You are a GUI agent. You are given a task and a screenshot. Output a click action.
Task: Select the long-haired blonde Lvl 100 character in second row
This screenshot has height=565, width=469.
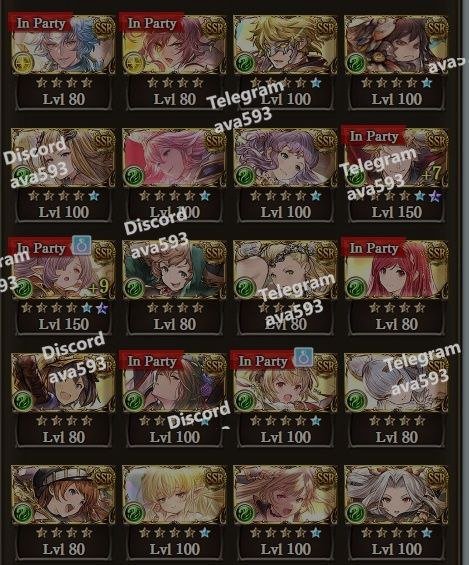click(x=63, y=158)
